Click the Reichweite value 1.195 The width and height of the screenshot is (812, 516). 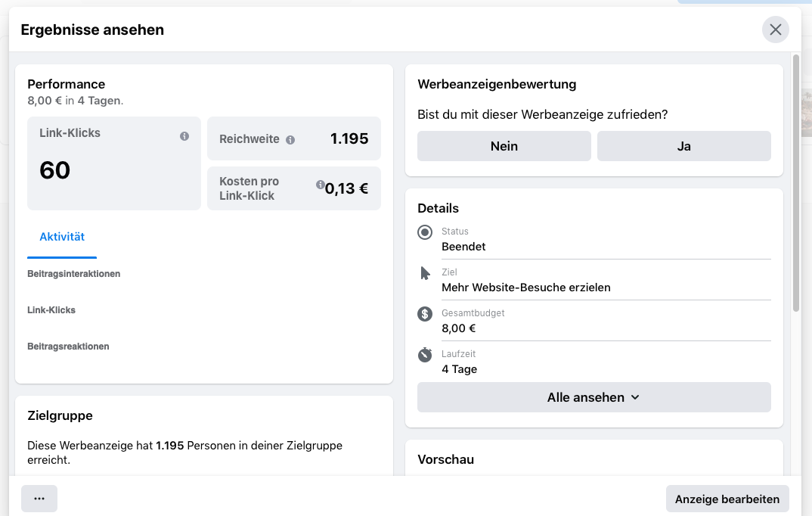pos(349,139)
